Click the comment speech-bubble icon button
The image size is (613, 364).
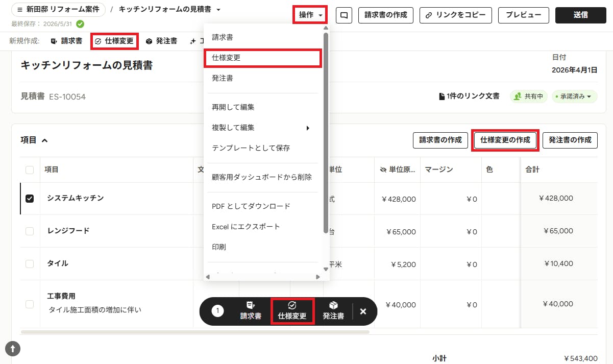click(x=344, y=15)
